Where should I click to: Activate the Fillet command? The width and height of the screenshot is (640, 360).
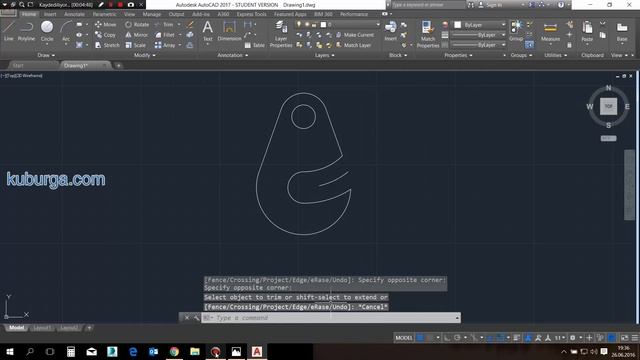165,35
